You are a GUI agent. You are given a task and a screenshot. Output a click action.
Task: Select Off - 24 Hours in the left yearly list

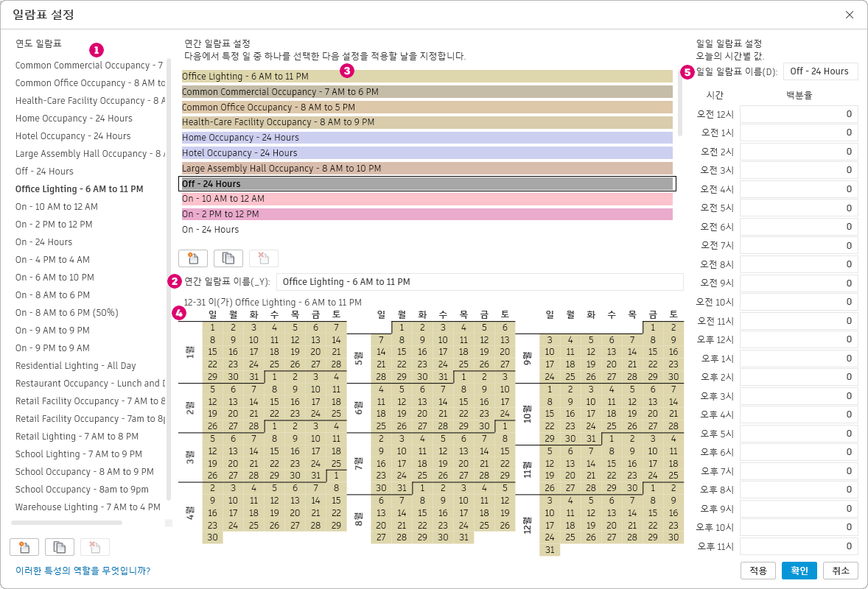tap(44, 172)
